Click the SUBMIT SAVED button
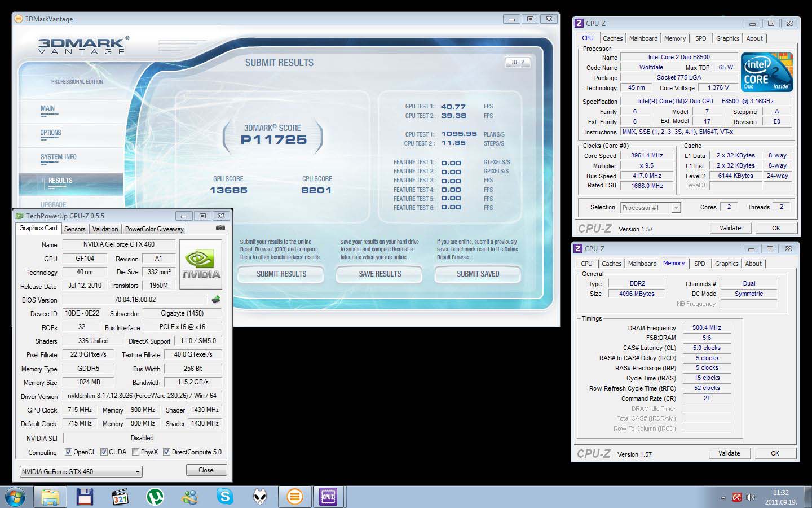 pyautogui.click(x=478, y=274)
